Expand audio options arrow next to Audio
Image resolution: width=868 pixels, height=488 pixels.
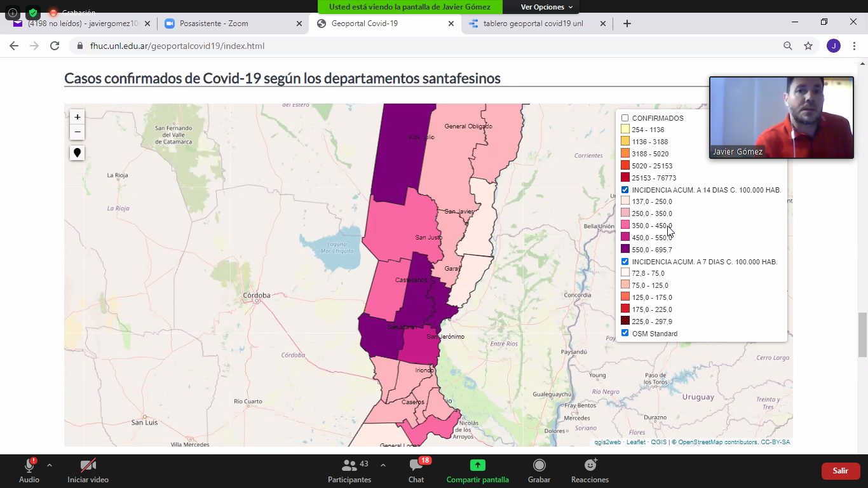[50, 465]
